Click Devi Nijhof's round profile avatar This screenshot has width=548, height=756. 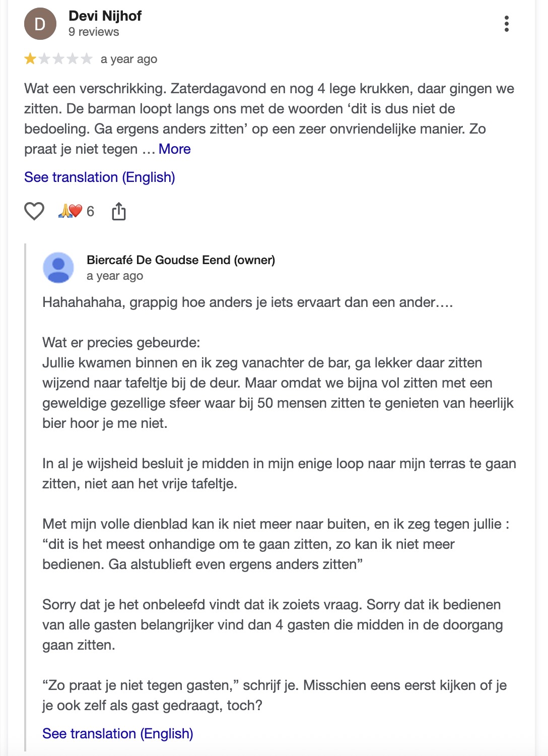point(40,24)
